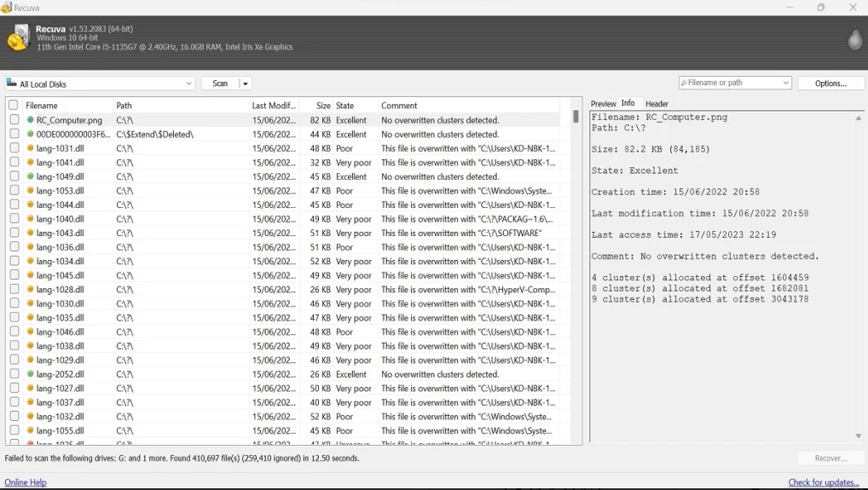Check the box for RC_Computer.png
This screenshot has width=868, height=490.
(14, 119)
